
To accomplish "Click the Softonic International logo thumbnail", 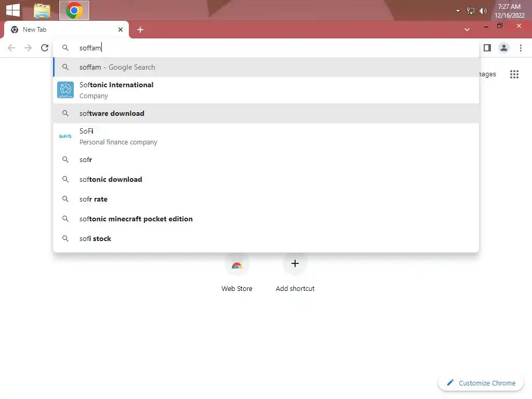I will coord(65,90).
